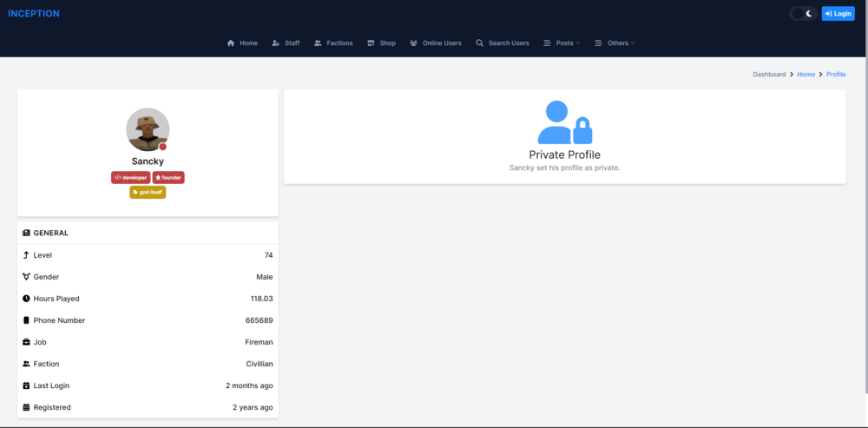
Task: Open the Search Users menu item
Action: (x=503, y=43)
